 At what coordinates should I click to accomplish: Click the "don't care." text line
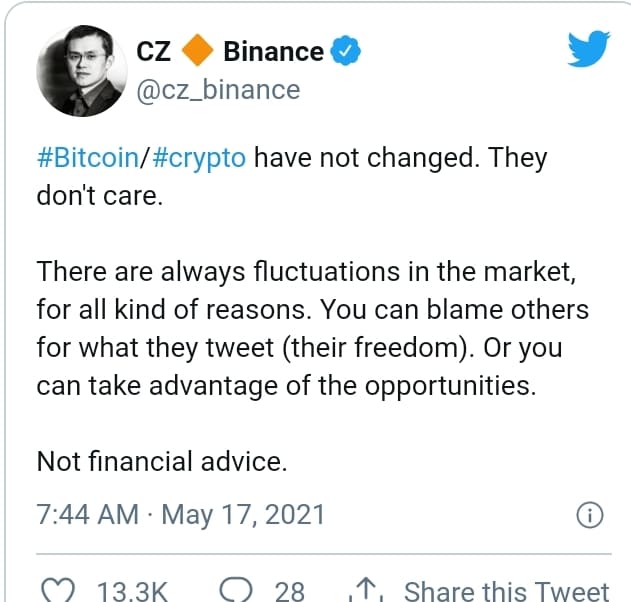[x=99, y=196]
